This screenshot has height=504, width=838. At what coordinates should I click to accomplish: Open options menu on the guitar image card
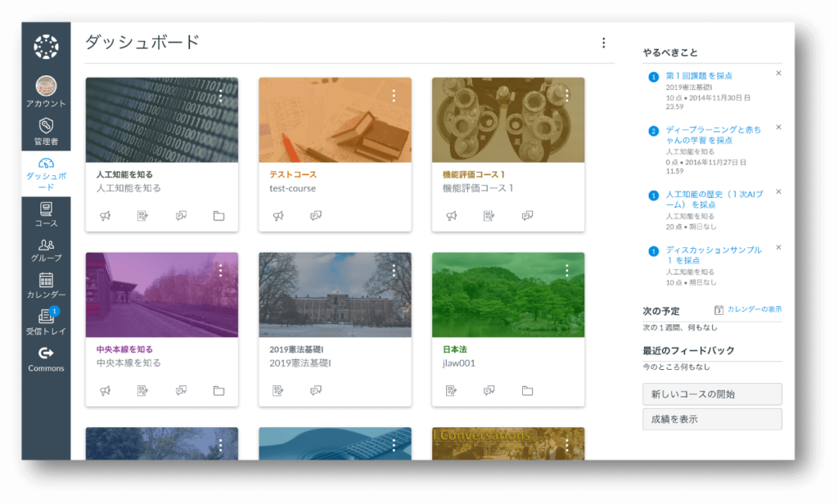(x=394, y=445)
